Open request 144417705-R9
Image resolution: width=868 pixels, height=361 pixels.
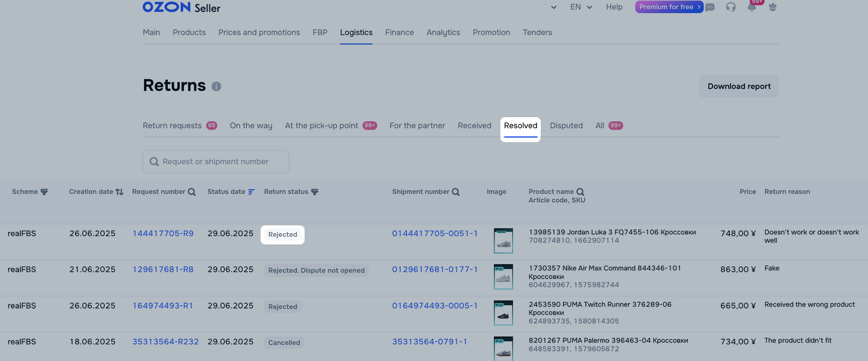pos(163,234)
